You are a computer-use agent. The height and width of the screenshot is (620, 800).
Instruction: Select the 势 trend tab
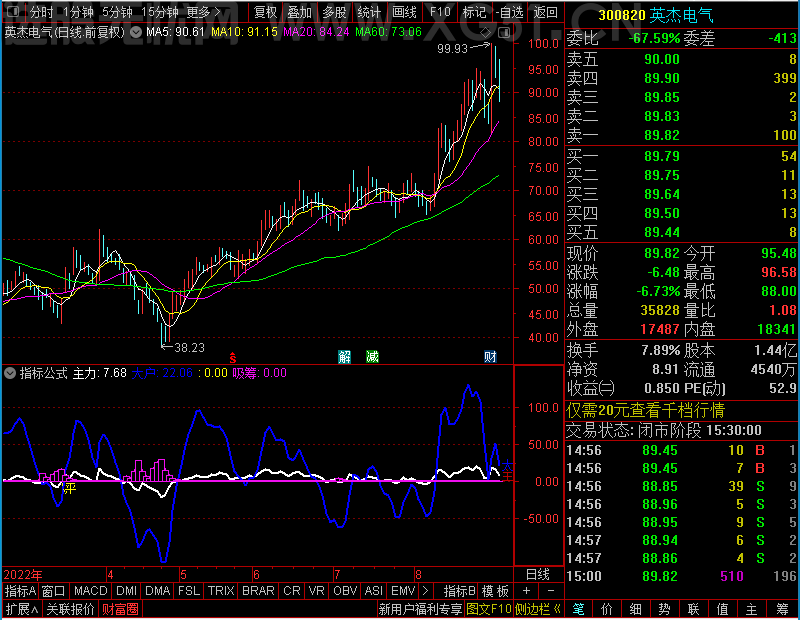coord(664,609)
